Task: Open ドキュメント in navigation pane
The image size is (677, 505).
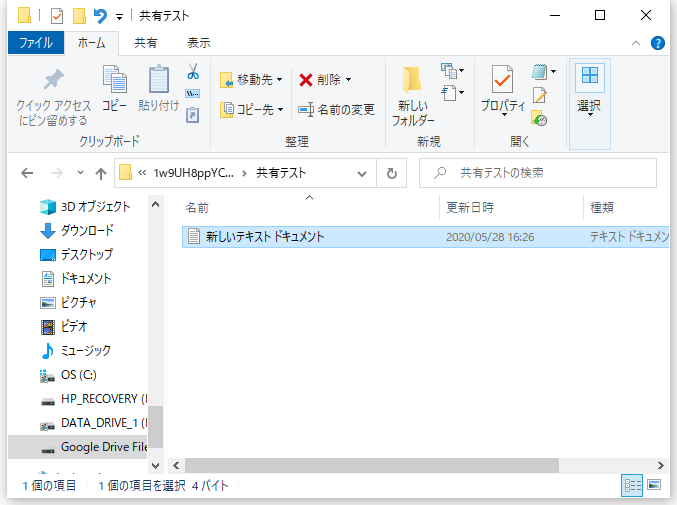Action: click(76, 279)
